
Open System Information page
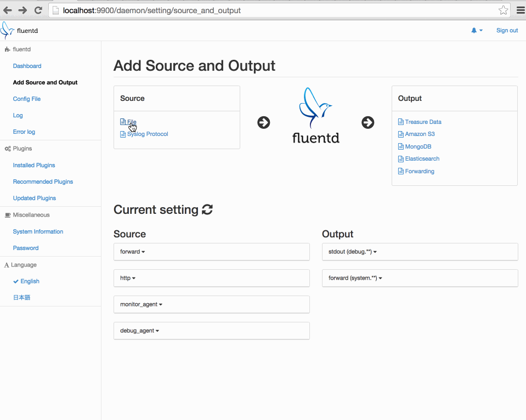38,231
